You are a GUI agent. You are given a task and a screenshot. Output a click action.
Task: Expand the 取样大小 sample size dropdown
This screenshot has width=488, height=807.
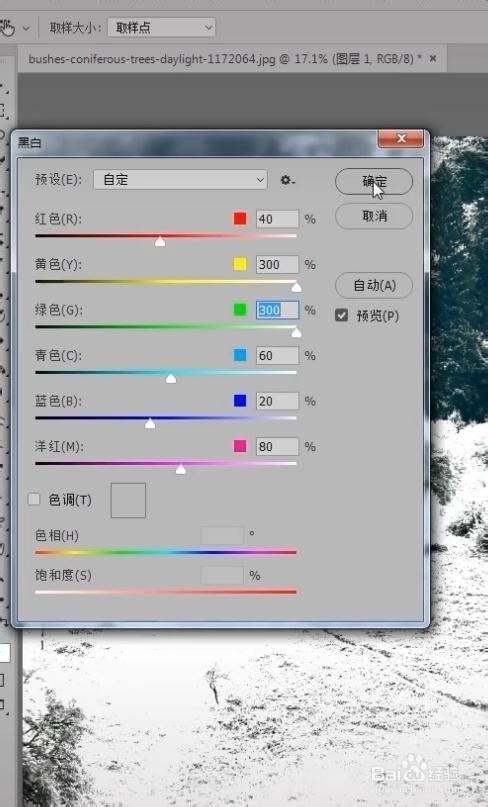161,27
